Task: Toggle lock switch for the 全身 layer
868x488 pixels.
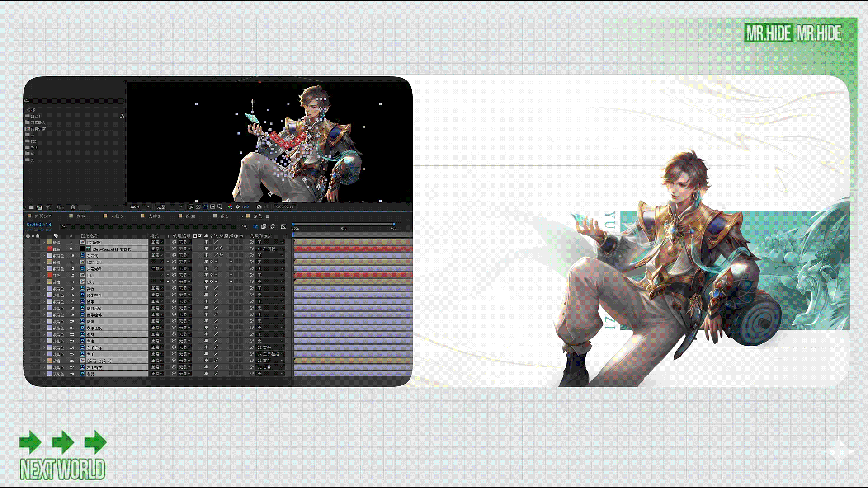Action: pyautogui.click(x=38, y=334)
